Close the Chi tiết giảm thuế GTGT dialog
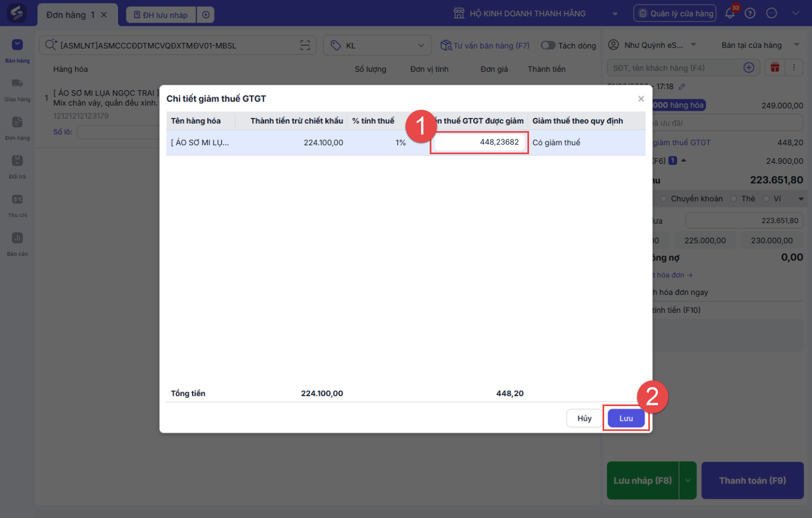Image resolution: width=812 pixels, height=518 pixels. point(641,98)
